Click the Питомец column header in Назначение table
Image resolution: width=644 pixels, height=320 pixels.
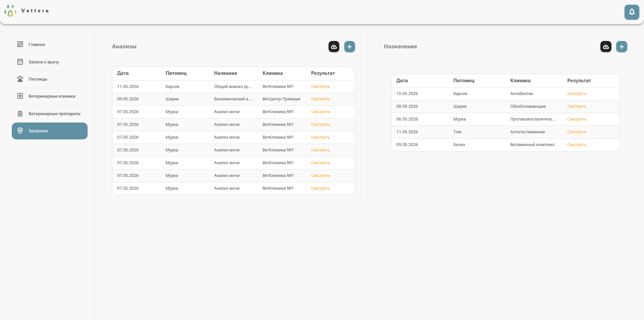464,81
